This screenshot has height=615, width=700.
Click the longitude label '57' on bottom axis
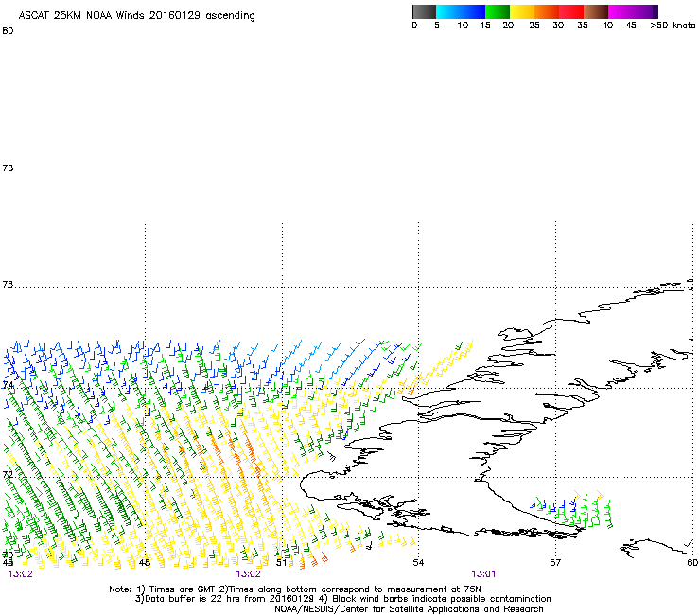pos(555,562)
